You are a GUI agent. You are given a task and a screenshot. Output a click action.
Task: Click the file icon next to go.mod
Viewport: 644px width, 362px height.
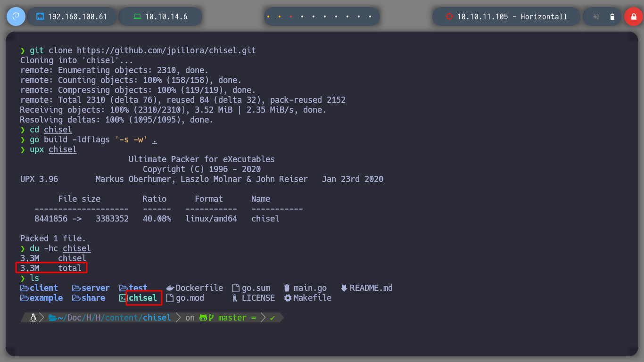pos(170,298)
